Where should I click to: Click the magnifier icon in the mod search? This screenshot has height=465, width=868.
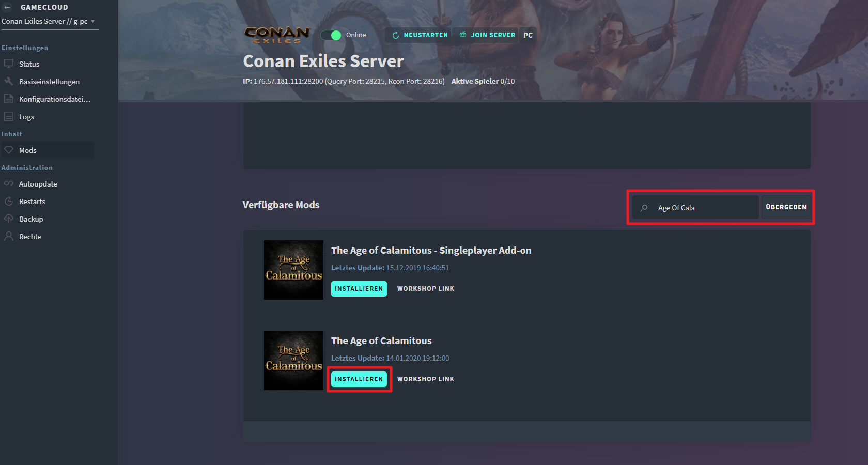tap(644, 207)
